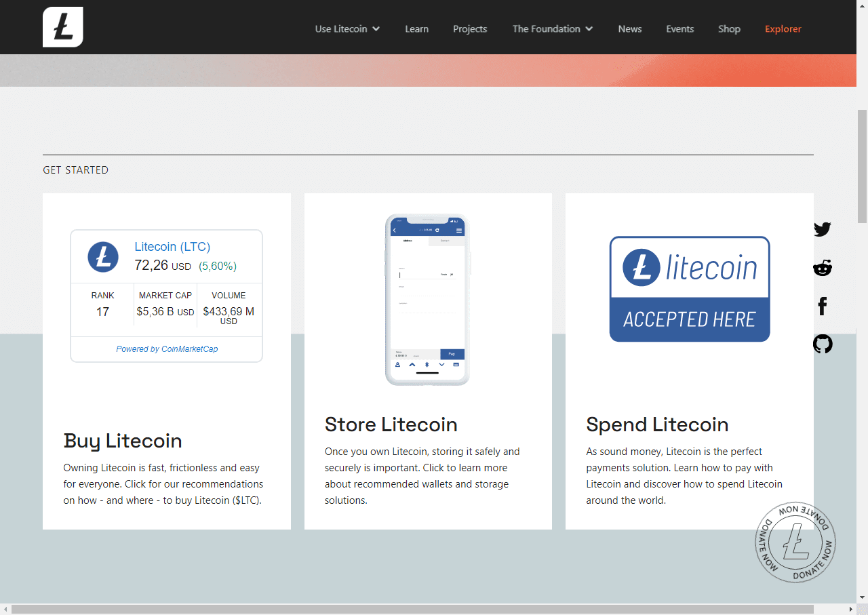Open the Spend Litecoin heading
Viewport: 868px width, 615px height.
pos(657,424)
